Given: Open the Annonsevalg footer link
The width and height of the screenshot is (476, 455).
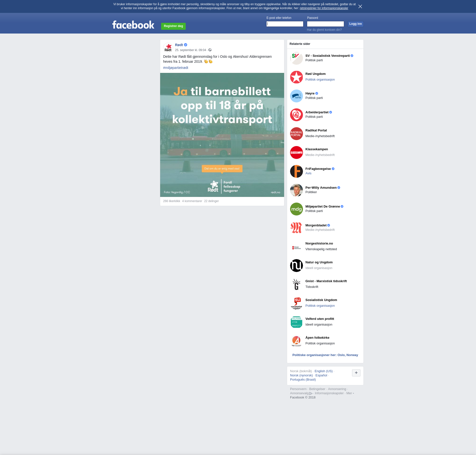Looking at the screenshot, I should (x=299, y=393).
